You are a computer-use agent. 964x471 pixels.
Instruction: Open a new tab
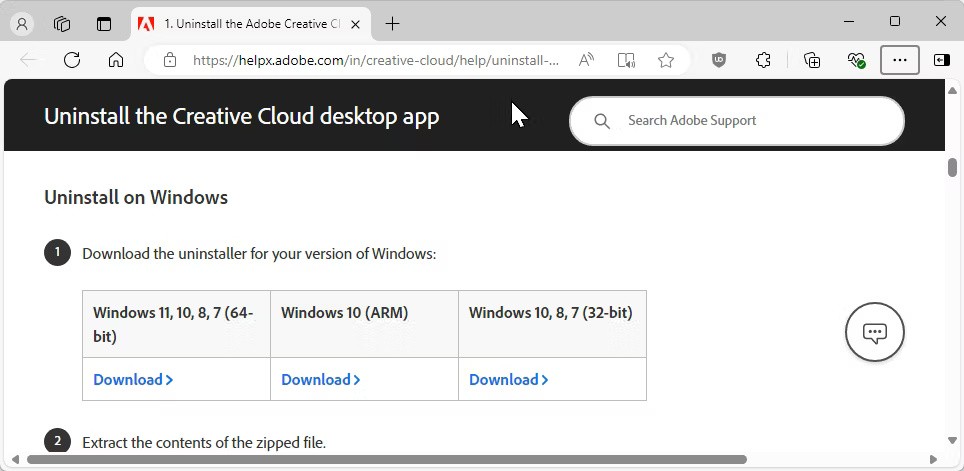tap(393, 23)
